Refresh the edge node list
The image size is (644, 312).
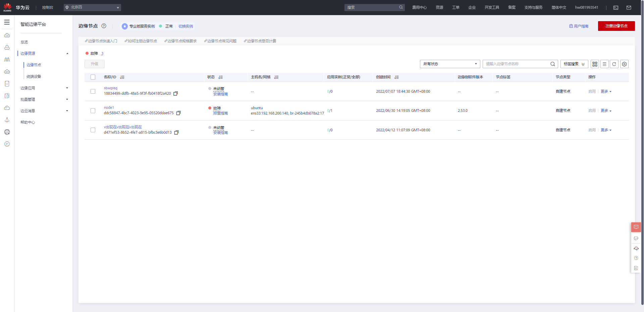(x=614, y=64)
